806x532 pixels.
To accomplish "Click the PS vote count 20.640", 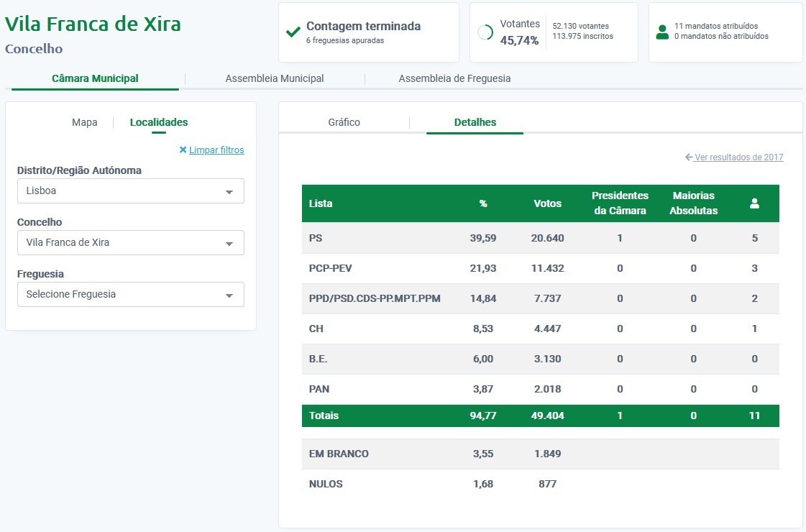I will [547, 238].
